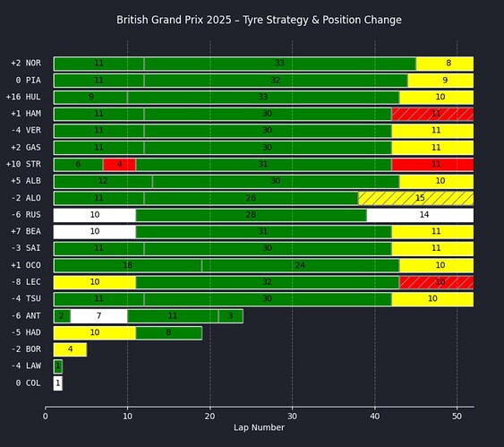
Task: Click Russell's white 14-lap final stint
Action: pos(420,215)
